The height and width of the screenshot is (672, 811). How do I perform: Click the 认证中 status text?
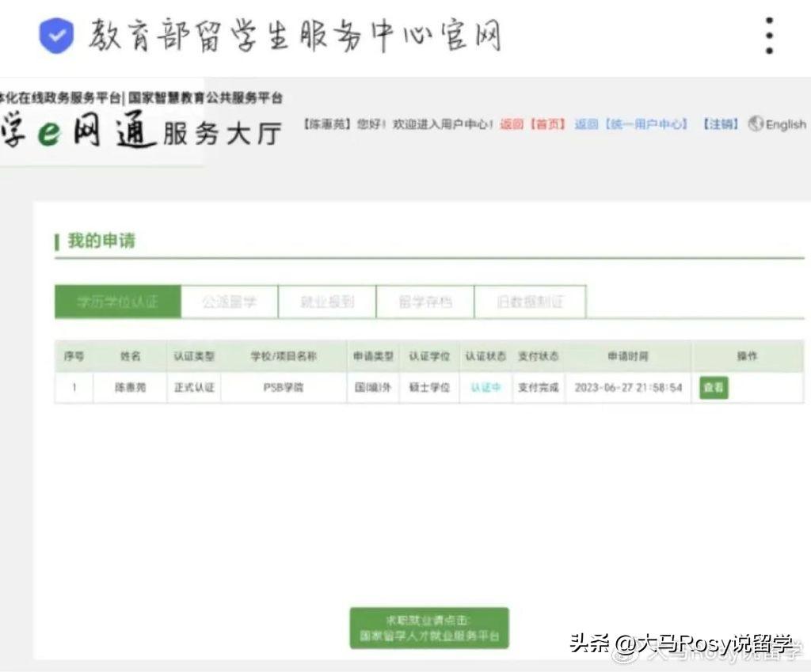(485, 388)
